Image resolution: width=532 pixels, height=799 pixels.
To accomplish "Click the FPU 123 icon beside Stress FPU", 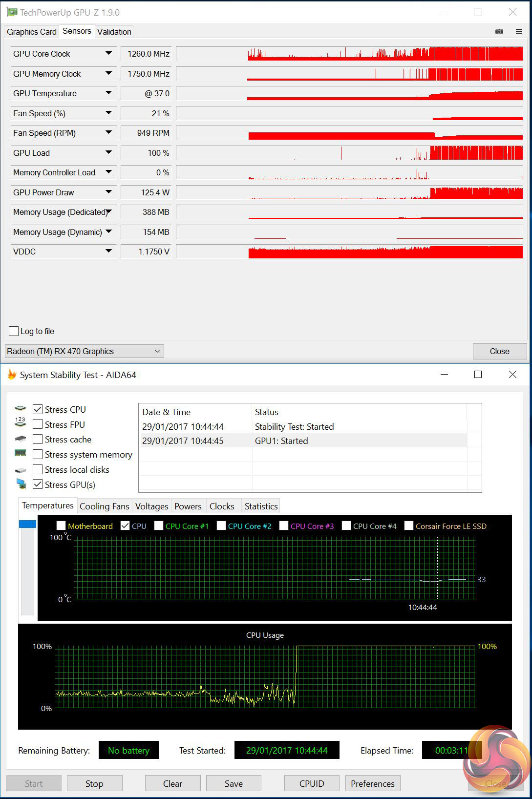I will click(20, 422).
